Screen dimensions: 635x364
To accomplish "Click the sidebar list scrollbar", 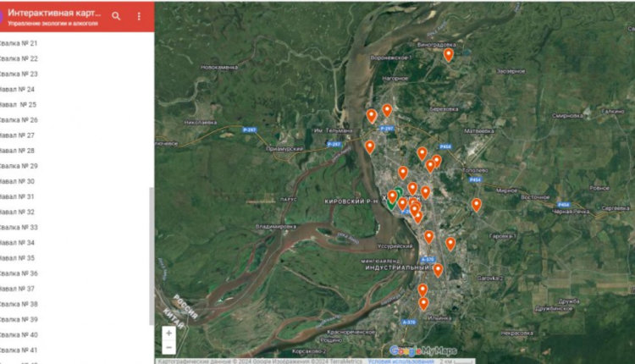I will click(x=152, y=254).
